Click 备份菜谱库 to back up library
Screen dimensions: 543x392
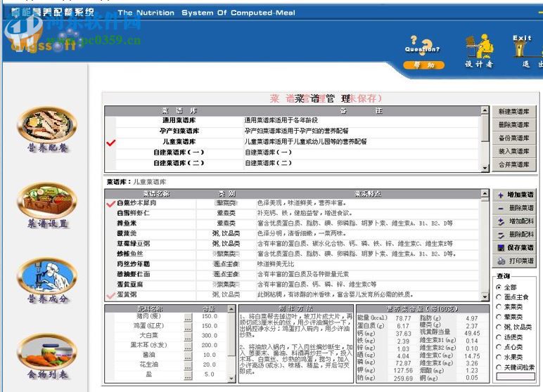pos(514,138)
